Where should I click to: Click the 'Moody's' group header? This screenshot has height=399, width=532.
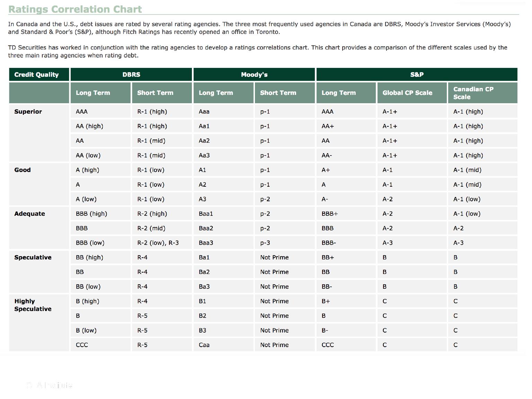click(x=254, y=74)
